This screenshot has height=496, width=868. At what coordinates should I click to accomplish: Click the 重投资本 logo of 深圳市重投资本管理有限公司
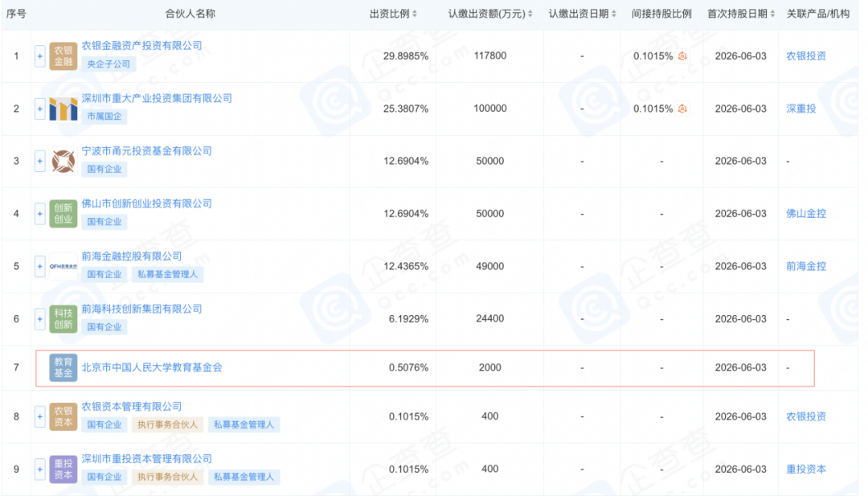click(x=63, y=469)
